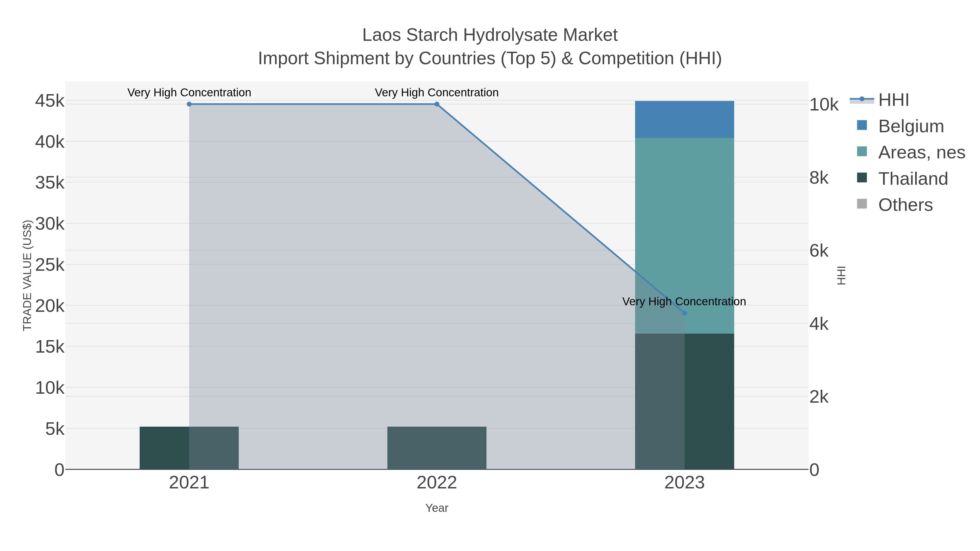Click the Others gray legend swatch

(862, 204)
